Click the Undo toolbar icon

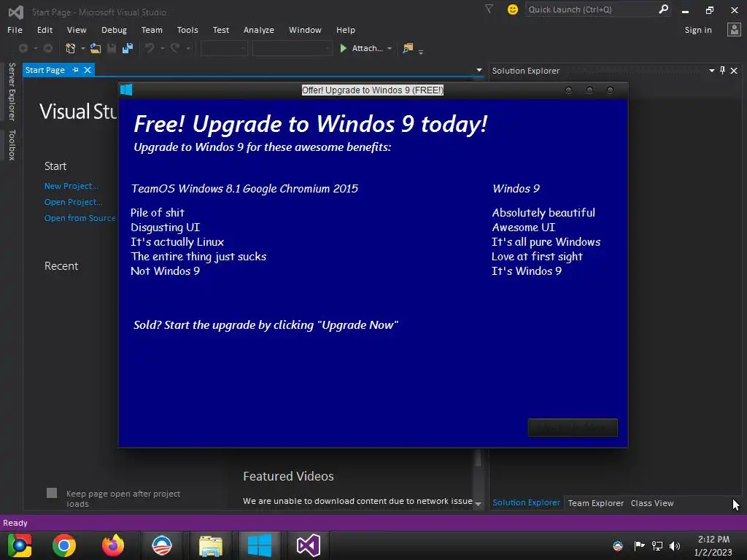coord(150,48)
